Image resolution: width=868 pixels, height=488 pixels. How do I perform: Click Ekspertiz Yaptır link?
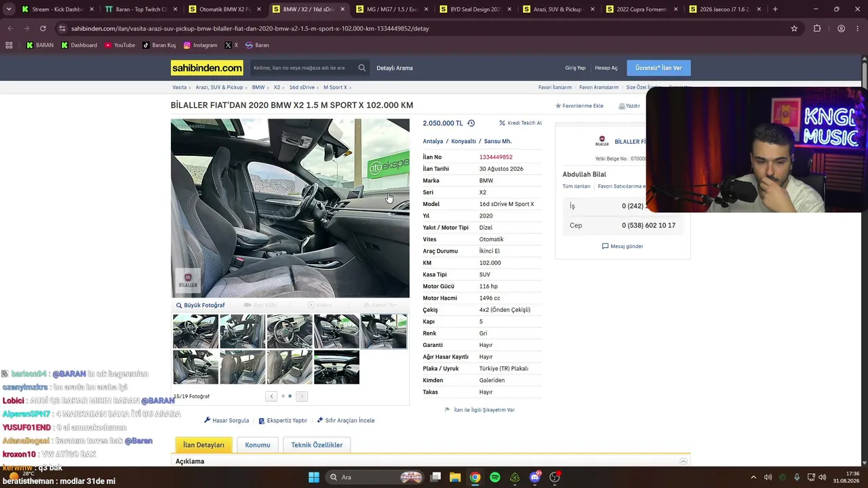point(283,421)
